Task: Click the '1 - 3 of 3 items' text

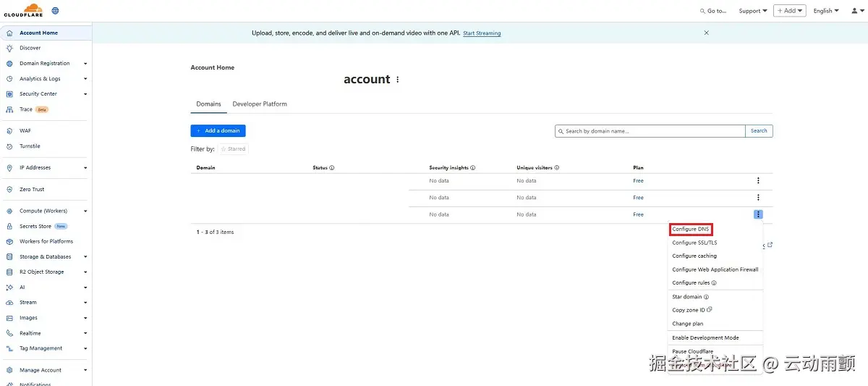Action: pyautogui.click(x=215, y=232)
